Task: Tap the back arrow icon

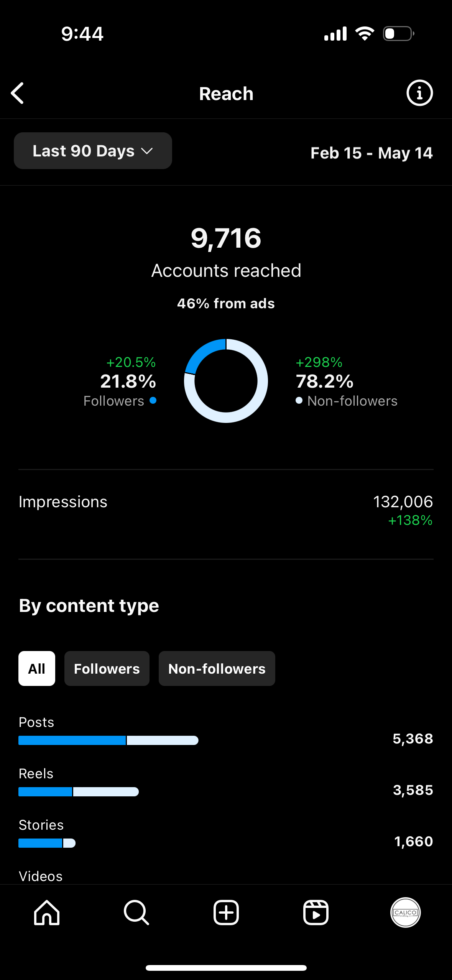Action: (x=18, y=93)
